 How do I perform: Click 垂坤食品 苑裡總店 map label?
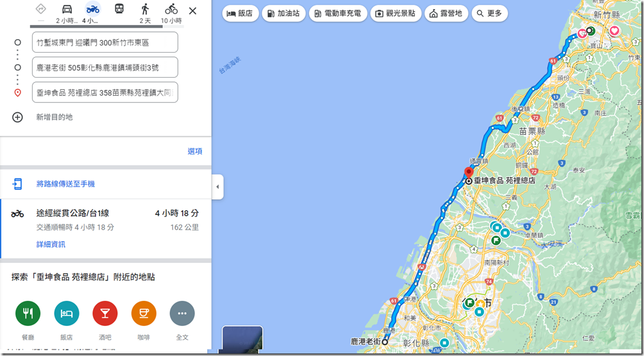(x=505, y=181)
